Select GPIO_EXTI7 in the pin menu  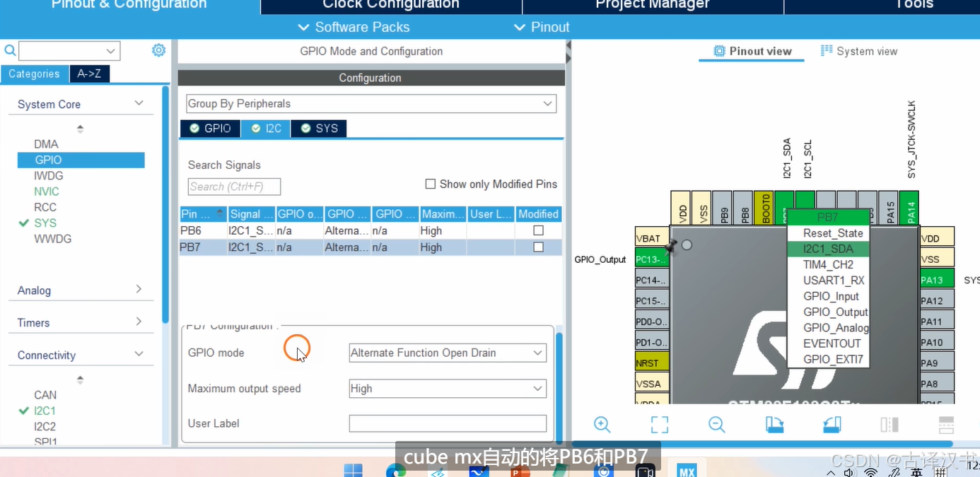coord(833,359)
